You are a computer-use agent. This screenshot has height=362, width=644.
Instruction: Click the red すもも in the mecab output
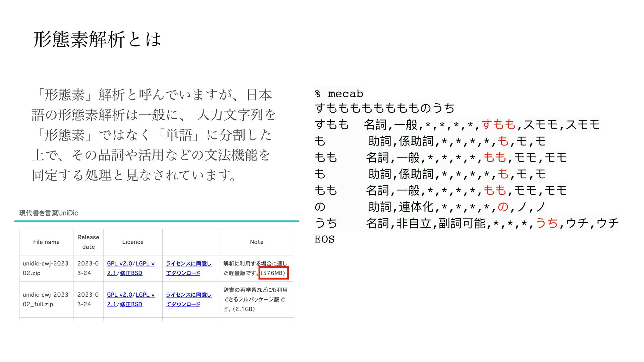coord(498,125)
